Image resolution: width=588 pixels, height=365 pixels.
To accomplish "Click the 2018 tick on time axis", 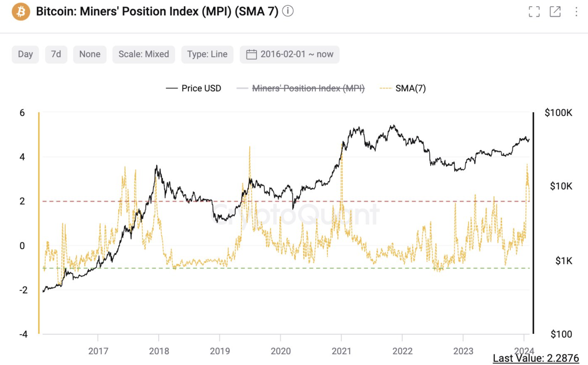I will tap(159, 351).
